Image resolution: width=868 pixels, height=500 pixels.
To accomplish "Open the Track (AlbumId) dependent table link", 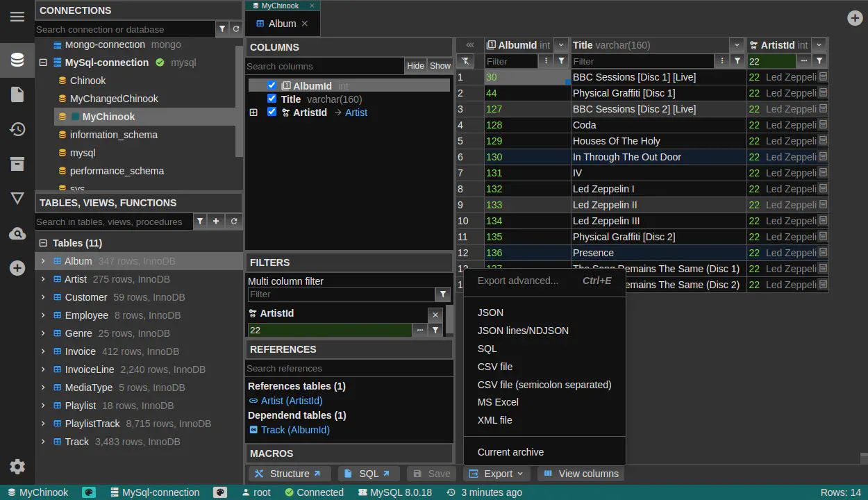I will click(x=295, y=430).
